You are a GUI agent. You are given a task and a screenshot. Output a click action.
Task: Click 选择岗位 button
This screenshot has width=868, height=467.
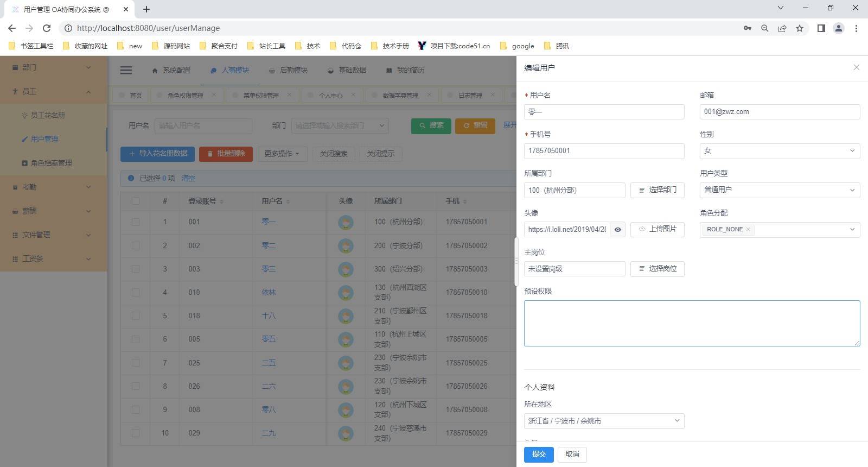tap(658, 269)
